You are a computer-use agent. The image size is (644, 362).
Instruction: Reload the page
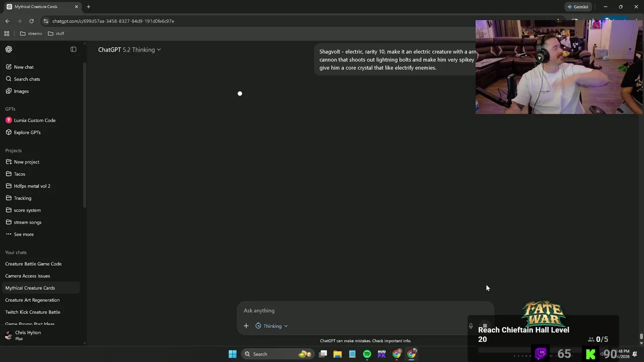click(x=31, y=21)
